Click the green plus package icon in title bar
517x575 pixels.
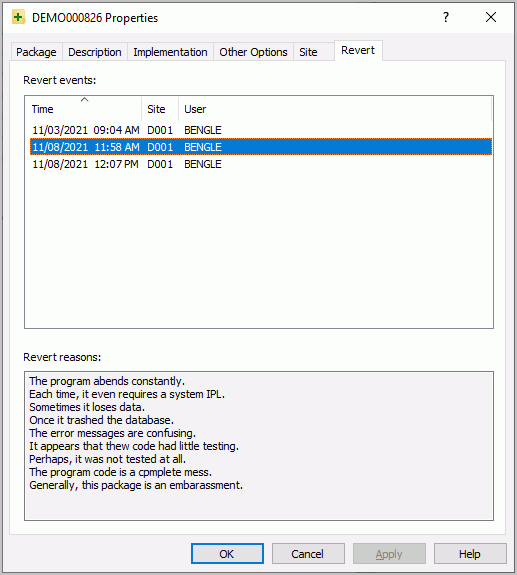[x=18, y=17]
